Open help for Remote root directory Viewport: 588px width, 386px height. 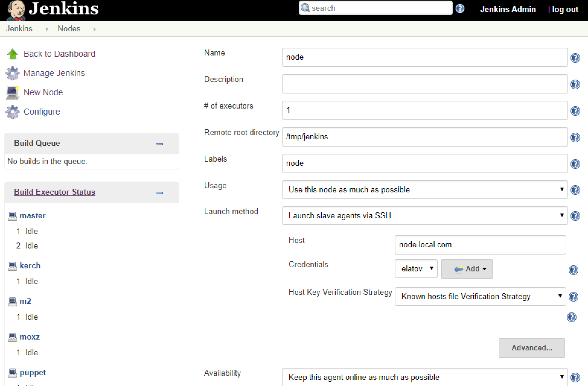(575, 137)
